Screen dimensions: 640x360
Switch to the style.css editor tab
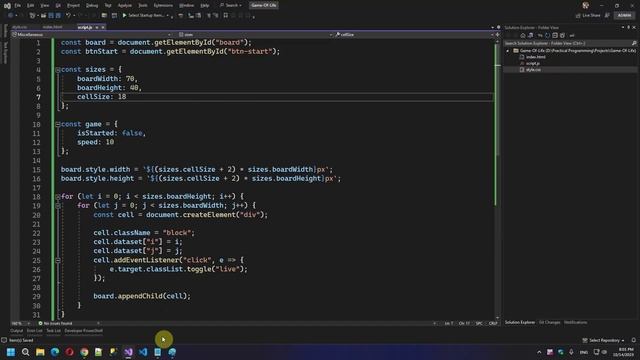tap(19, 27)
